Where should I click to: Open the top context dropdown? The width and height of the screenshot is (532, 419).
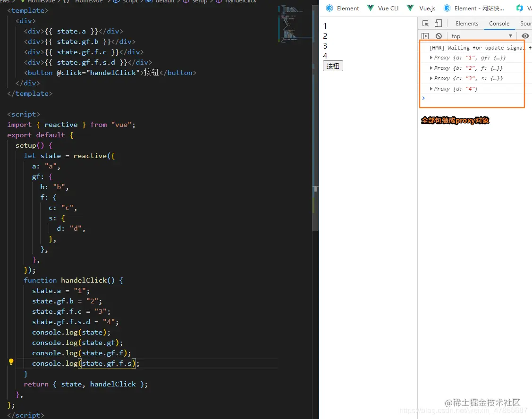[x=482, y=36]
